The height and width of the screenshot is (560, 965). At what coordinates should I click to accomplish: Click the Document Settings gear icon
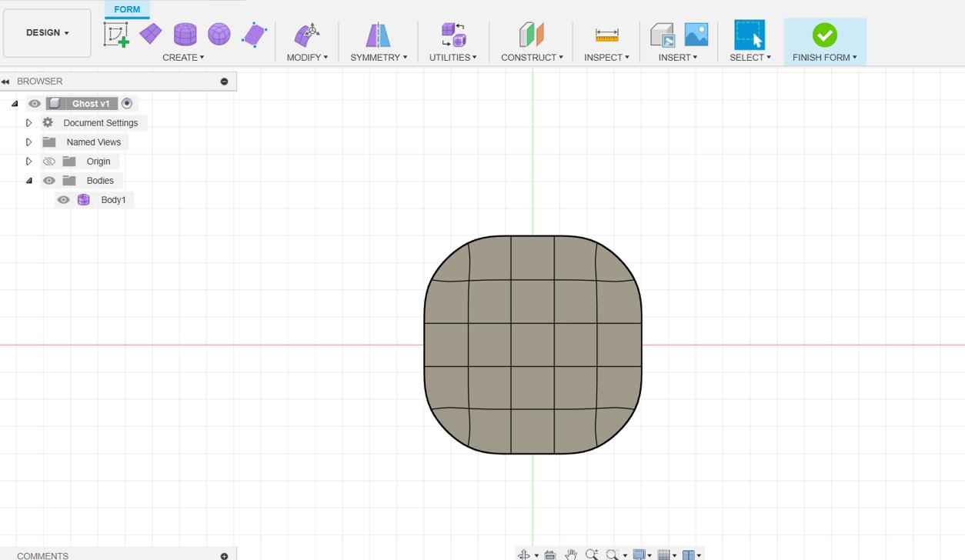[48, 123]
